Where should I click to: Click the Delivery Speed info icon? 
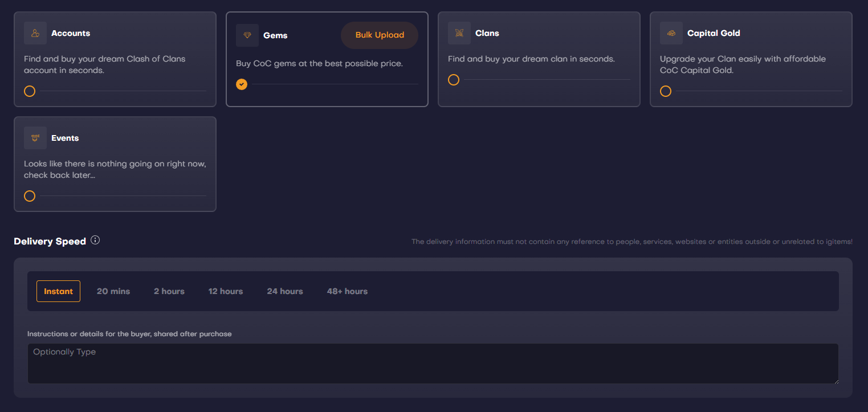pos(95,240)
